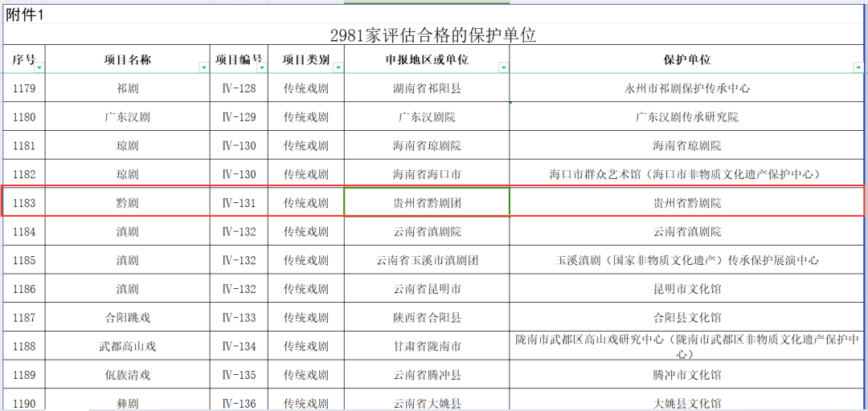The image size is (868, 411).
Task: Select the 武都高山戏 cell
Action: (127, 347)
